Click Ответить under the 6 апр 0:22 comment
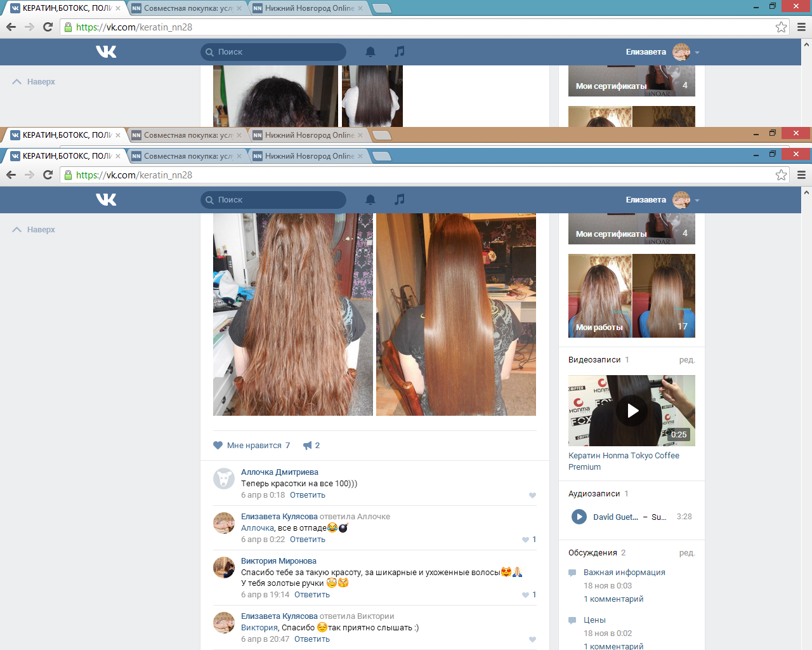Viewport: 812px width, 650px height. pos(308,540)
